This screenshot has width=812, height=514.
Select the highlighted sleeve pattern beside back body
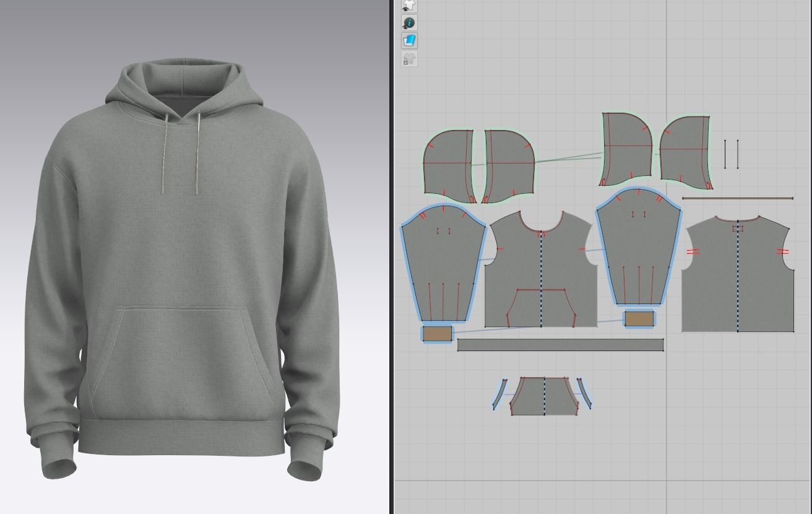(x=639, y=246)
